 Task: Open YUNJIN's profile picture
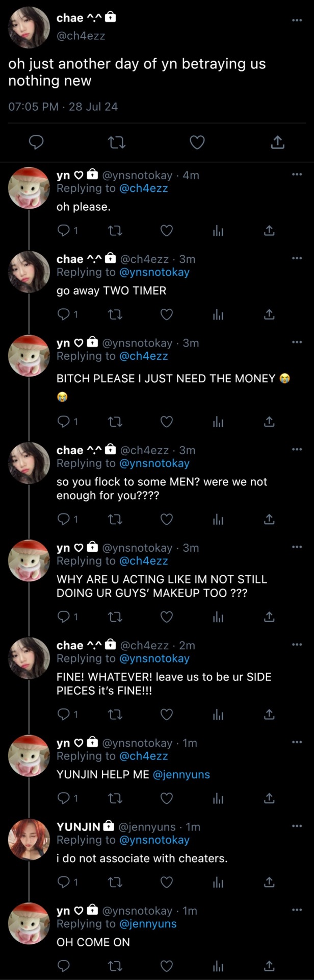click(x=29, y=840)
